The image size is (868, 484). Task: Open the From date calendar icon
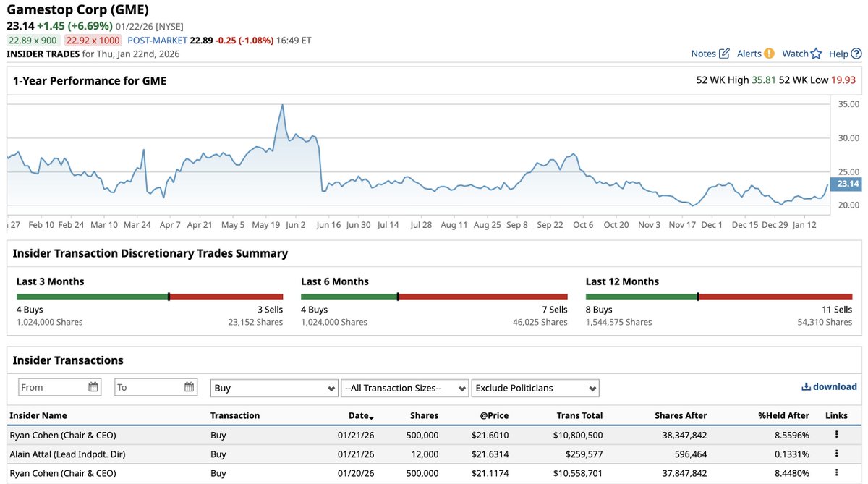pos(93,387)
